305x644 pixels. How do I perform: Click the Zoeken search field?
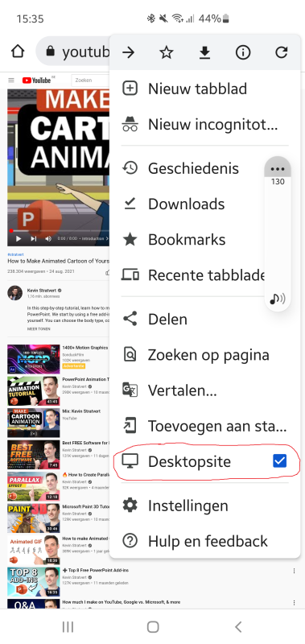[x=90, y=80]
